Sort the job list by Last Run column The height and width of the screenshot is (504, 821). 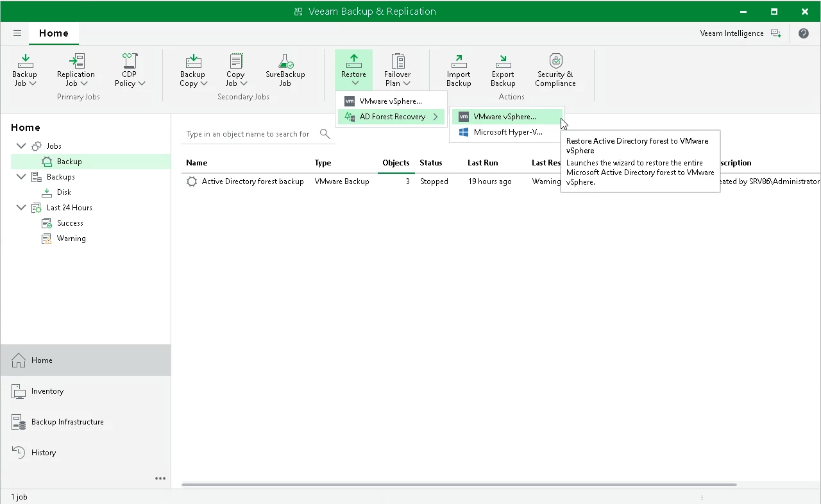pos(483,163)
